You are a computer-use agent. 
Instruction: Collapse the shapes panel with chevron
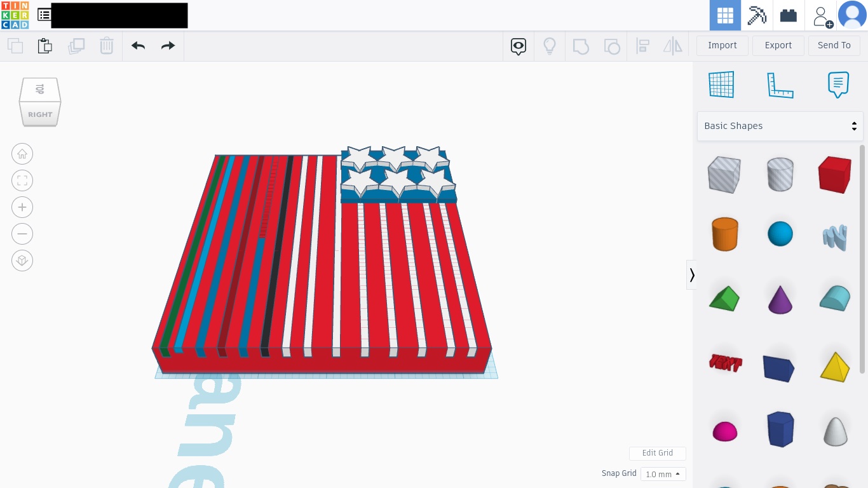[692, 275]
